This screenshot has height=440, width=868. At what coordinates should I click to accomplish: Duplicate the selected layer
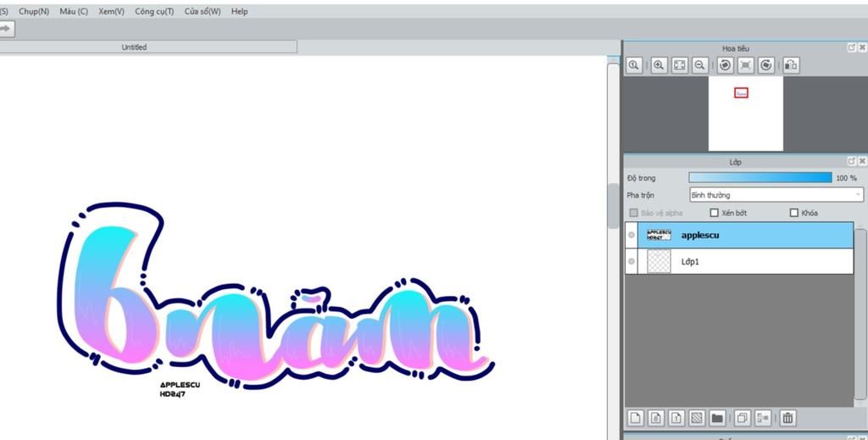(743, 418)
